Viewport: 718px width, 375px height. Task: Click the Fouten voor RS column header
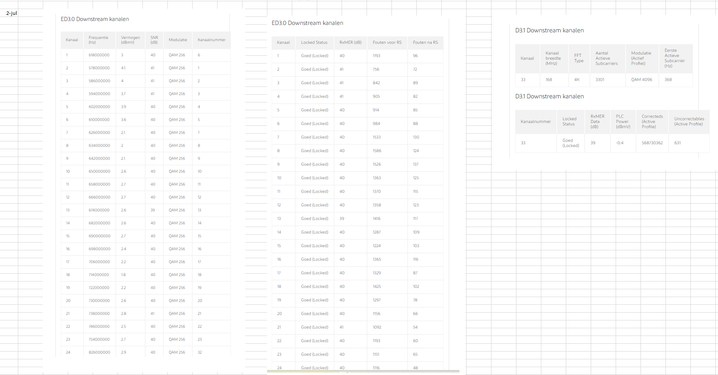(x=387, y=42)
